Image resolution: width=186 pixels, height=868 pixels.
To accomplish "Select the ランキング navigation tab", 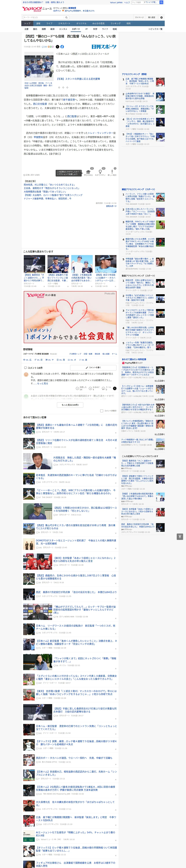I will coord(115,24).
